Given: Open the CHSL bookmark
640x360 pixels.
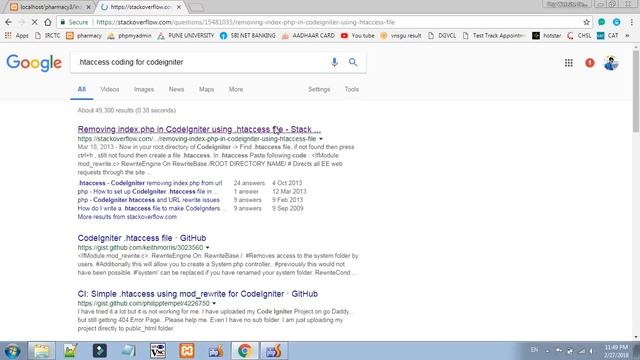Looking at the screenshot, I should (x=579, y=36).
